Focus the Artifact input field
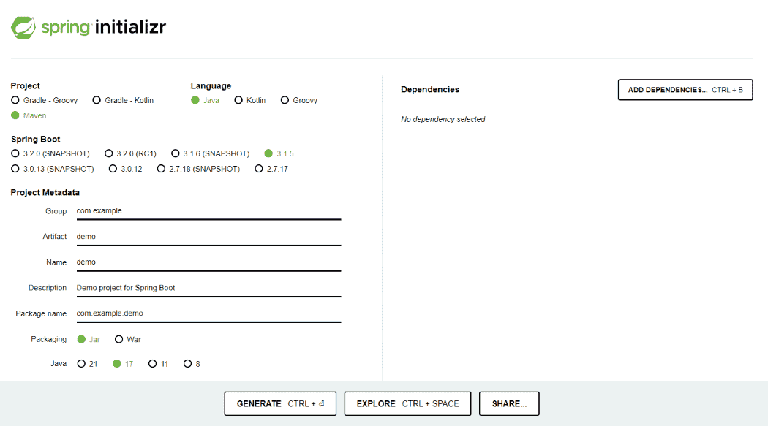The image size is (768, 426). click(209, 237)
